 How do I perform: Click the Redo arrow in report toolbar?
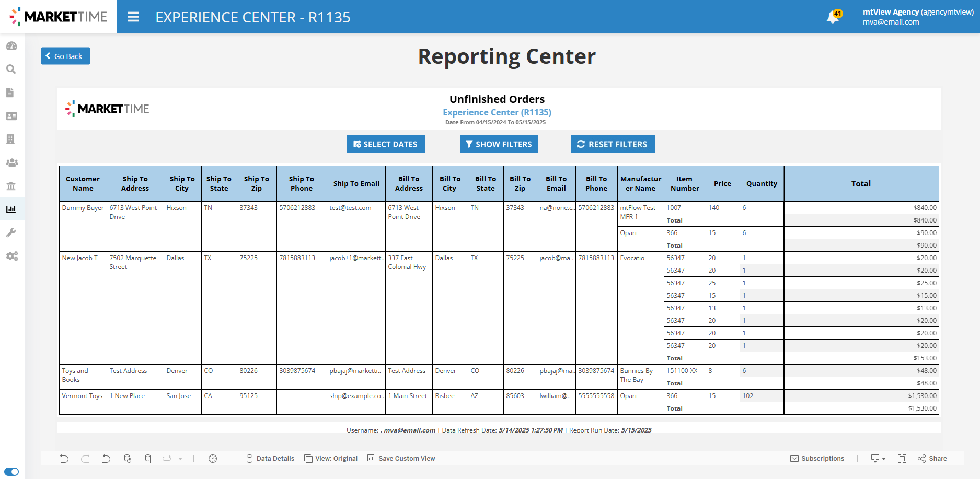click(x=85, y=459)
